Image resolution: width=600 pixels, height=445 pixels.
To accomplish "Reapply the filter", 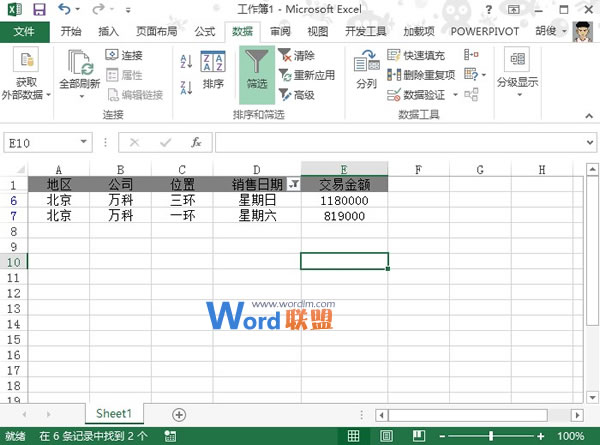I will tap(307, 75).
